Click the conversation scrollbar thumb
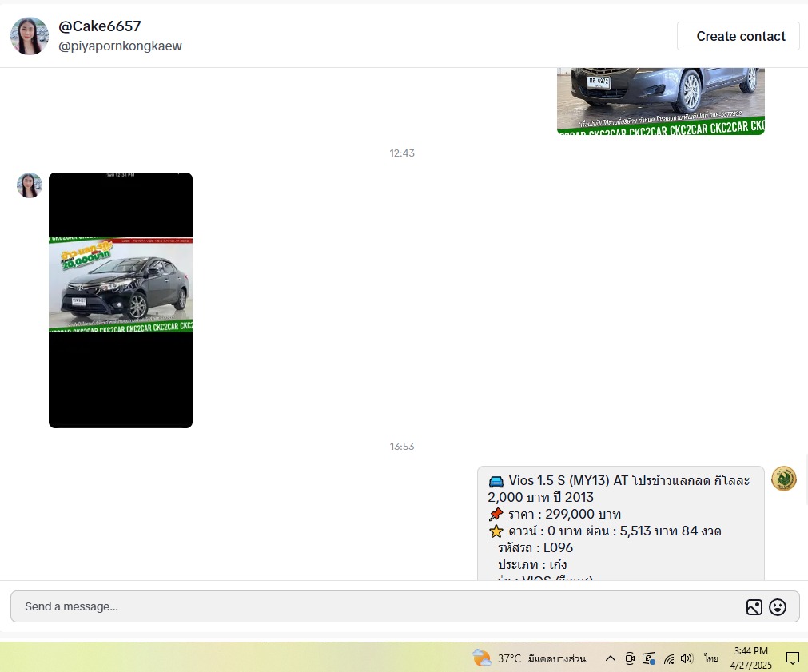This screenshot has height=672, width=808. click(806, 479)
